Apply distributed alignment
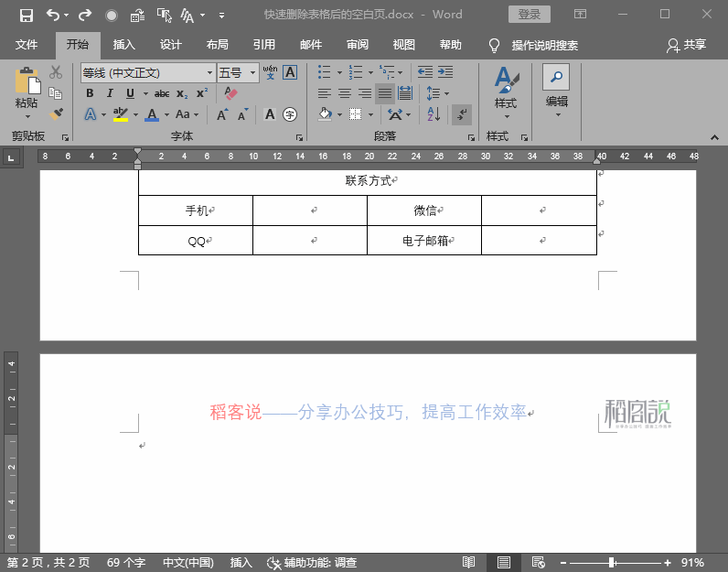 point(405,93)
